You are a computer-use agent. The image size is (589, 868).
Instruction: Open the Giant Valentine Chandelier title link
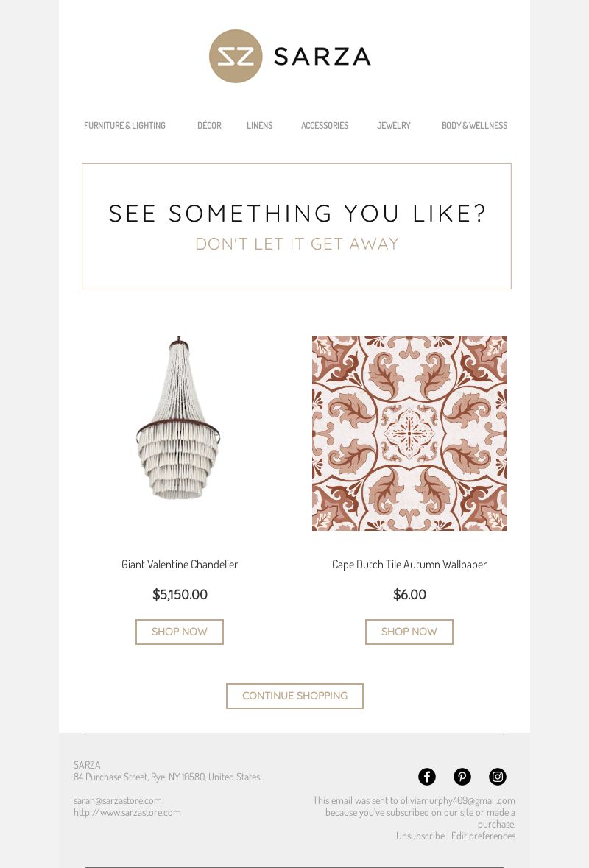pos(180,564)
